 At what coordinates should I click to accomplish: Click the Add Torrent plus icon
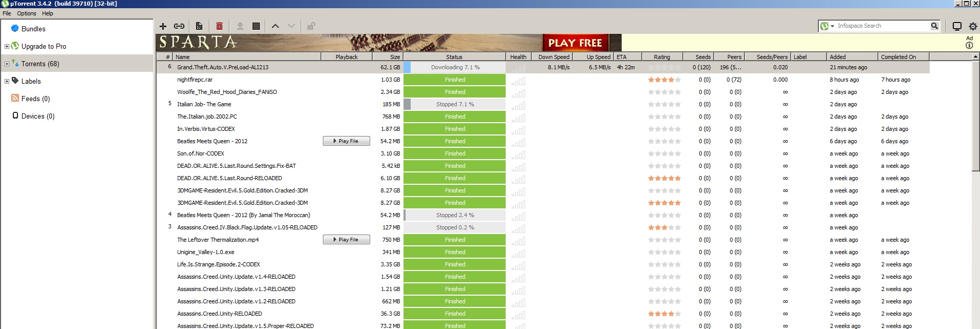[x=163, y=26]
